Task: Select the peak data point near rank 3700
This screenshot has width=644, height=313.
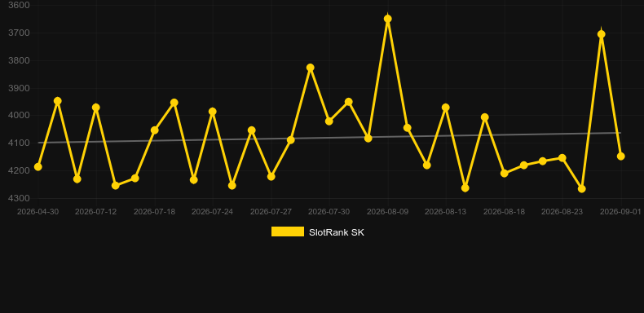Action: tap(602, 34)
